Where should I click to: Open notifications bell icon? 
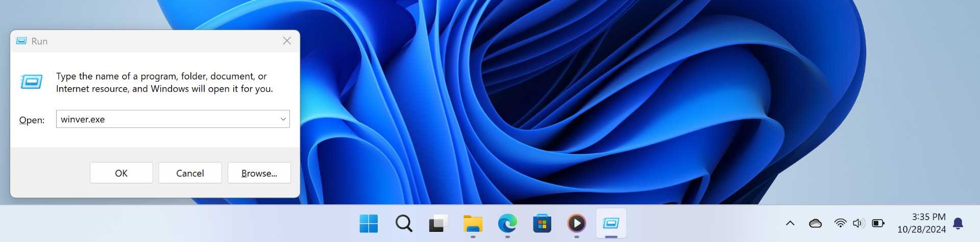coord(958,223)
